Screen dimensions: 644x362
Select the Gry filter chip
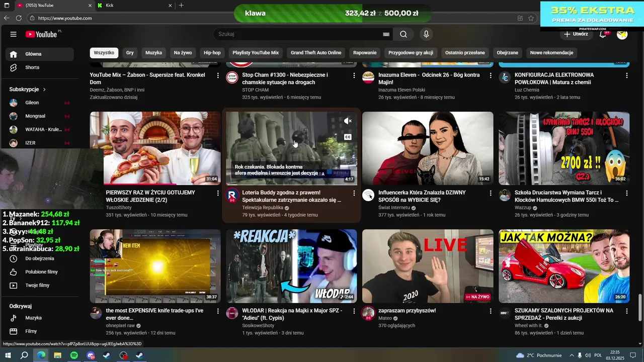[x=130, y=53]
